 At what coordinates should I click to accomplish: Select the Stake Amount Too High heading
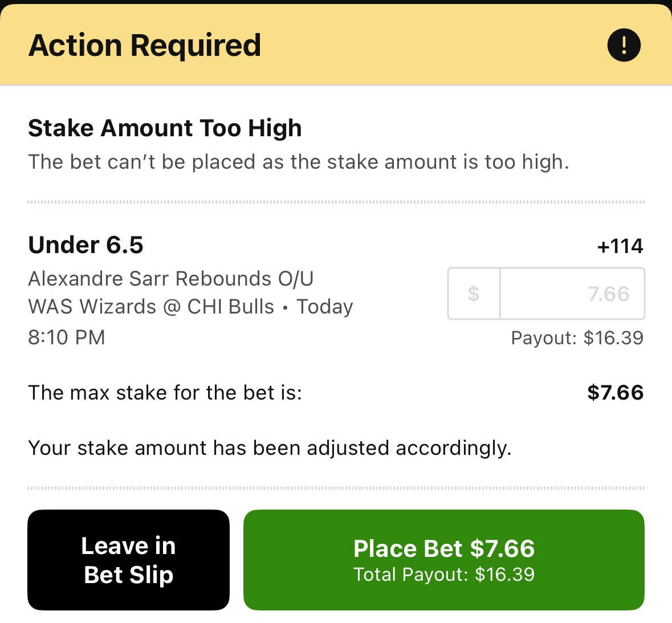[165, 128]
